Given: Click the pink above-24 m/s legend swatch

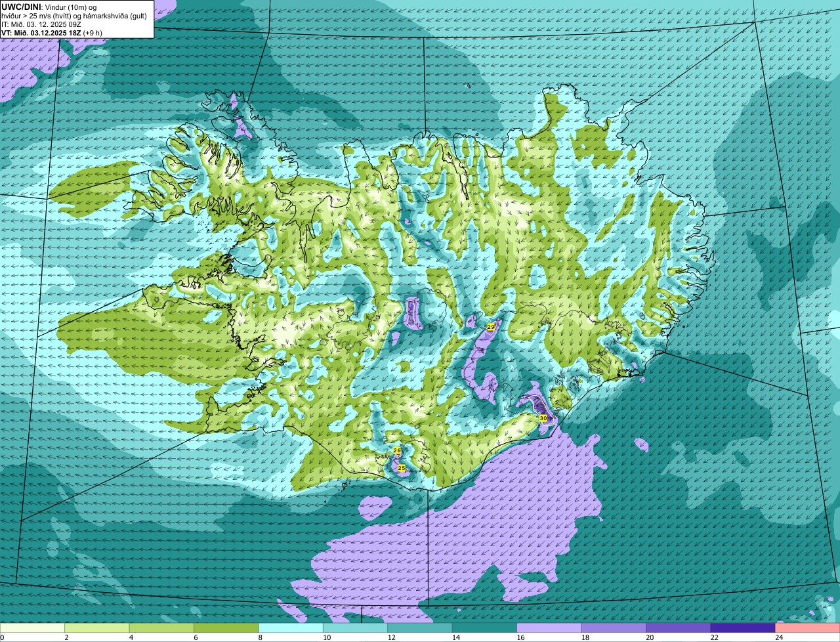Looking at the screenshot, I should (808, 628).
